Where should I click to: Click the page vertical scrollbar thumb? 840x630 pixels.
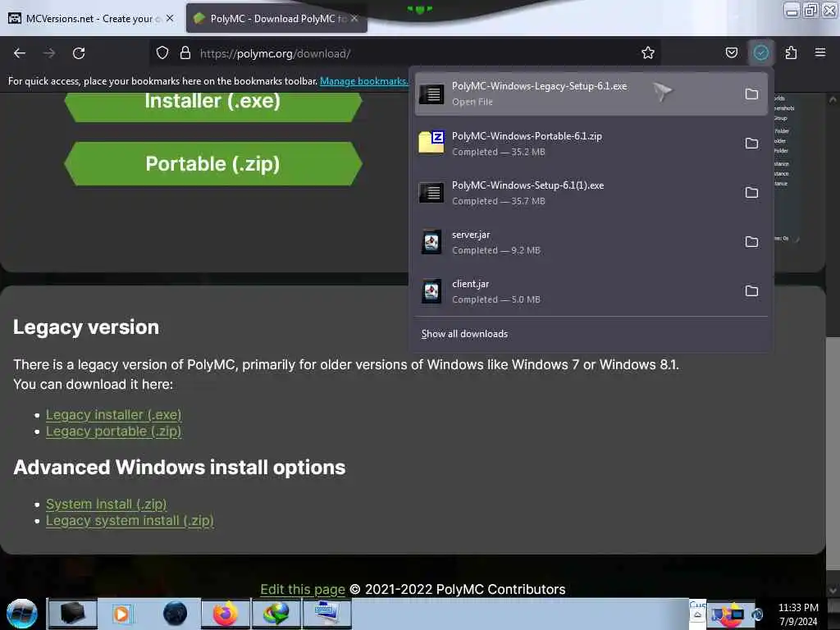pos(833,454)
